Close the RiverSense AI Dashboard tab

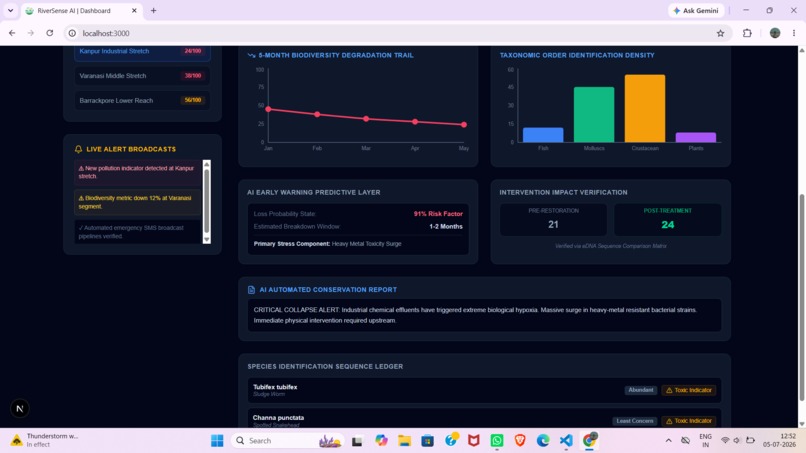point(134,10)
